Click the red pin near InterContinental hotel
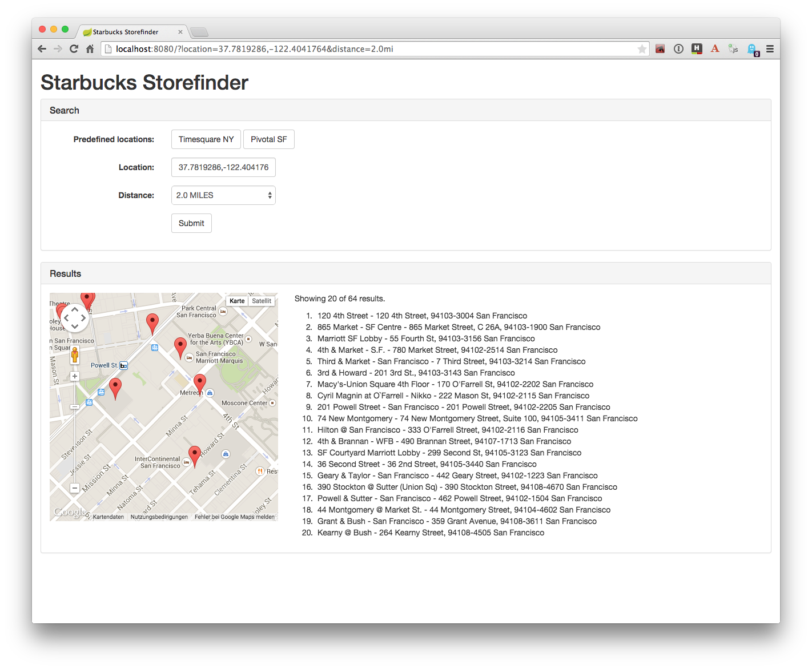This screenshot has width=812, height=669. [x=195, y=457]
